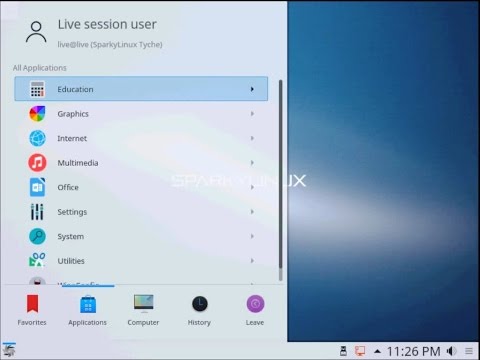Viewport: 480px width, 360px height.
Task: Expand the System category arrow
Action: coord(252,236)
